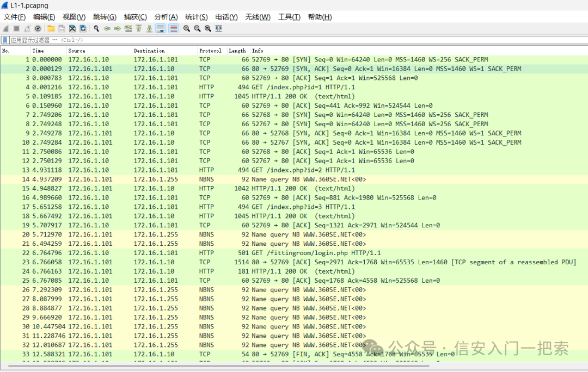This screenshot has height=372, width=588.
Task: Open the 跳转(G) menu
Action: 105,17
